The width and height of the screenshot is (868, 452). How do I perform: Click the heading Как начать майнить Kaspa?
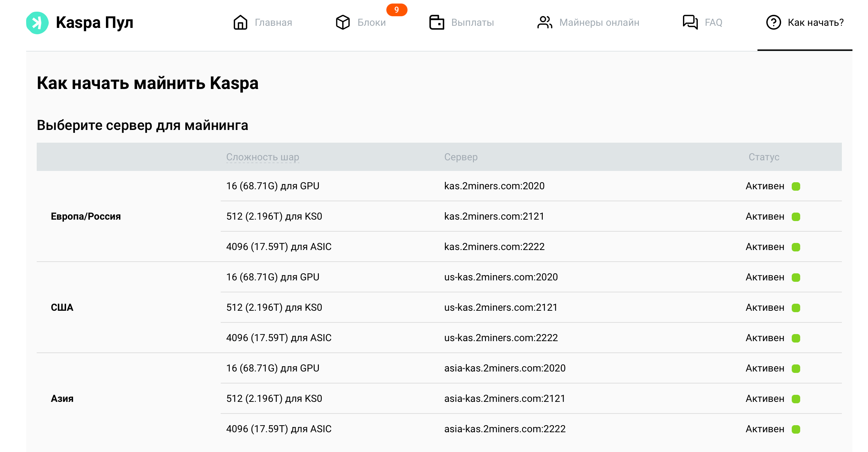[148, 83]
